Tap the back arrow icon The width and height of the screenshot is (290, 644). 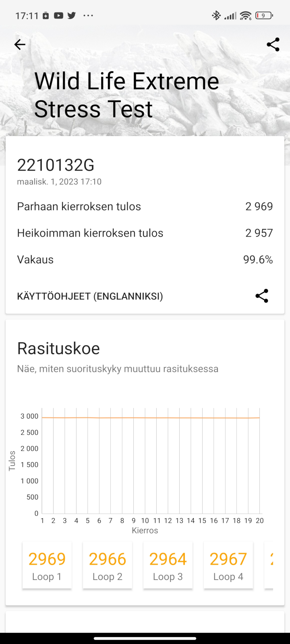coord(20,44)
